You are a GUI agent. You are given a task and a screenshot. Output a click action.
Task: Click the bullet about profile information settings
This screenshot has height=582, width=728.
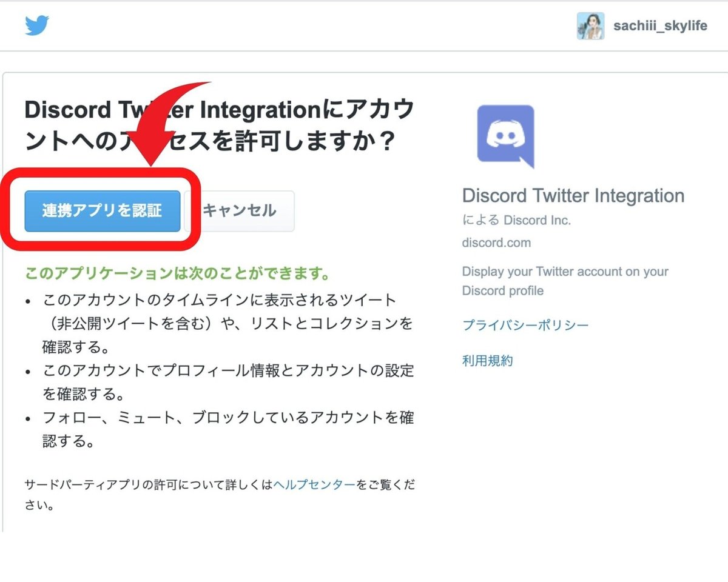227,382
